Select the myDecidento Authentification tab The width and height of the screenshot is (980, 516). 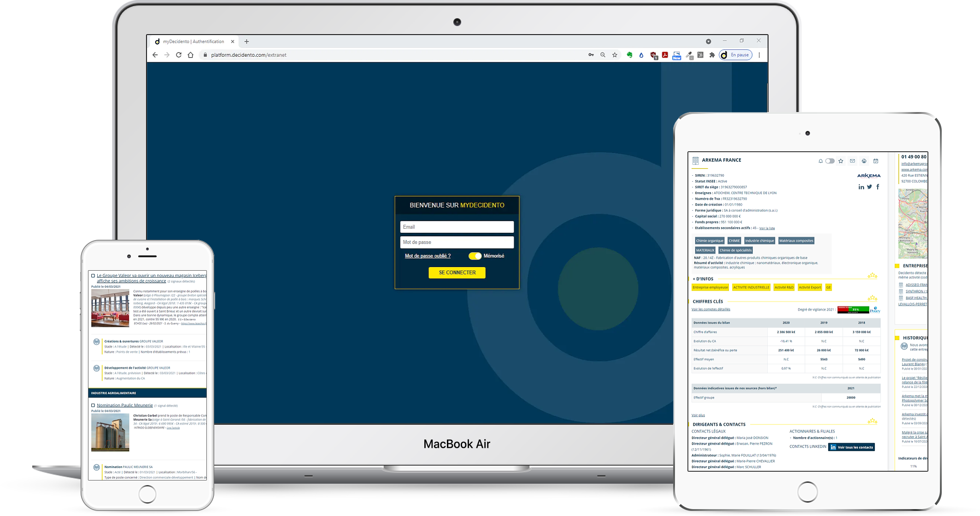pos(194,42)
